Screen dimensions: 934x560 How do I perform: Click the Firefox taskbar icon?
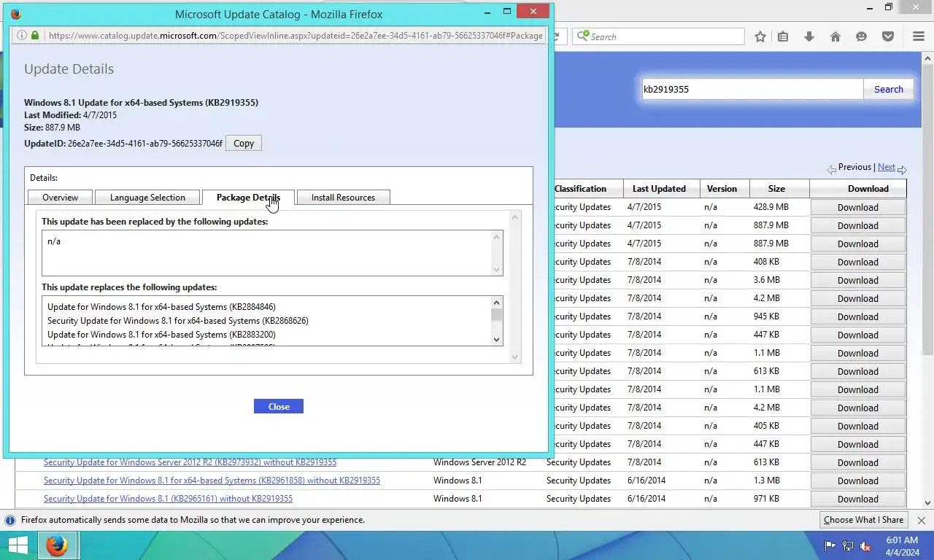click(57, 545)
